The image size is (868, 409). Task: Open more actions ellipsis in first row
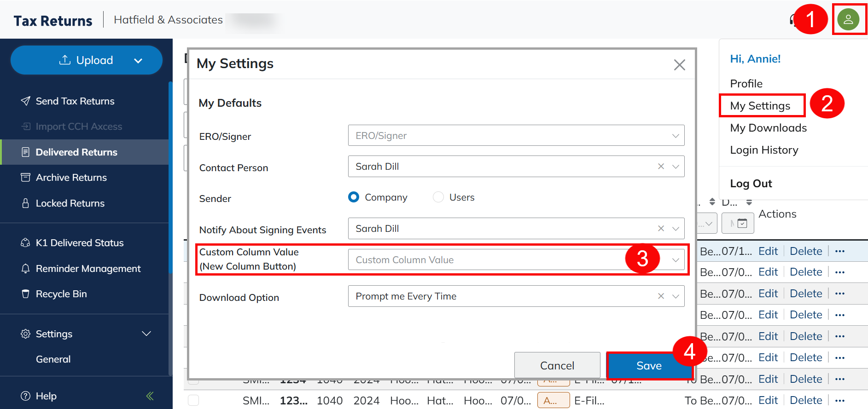839,251
